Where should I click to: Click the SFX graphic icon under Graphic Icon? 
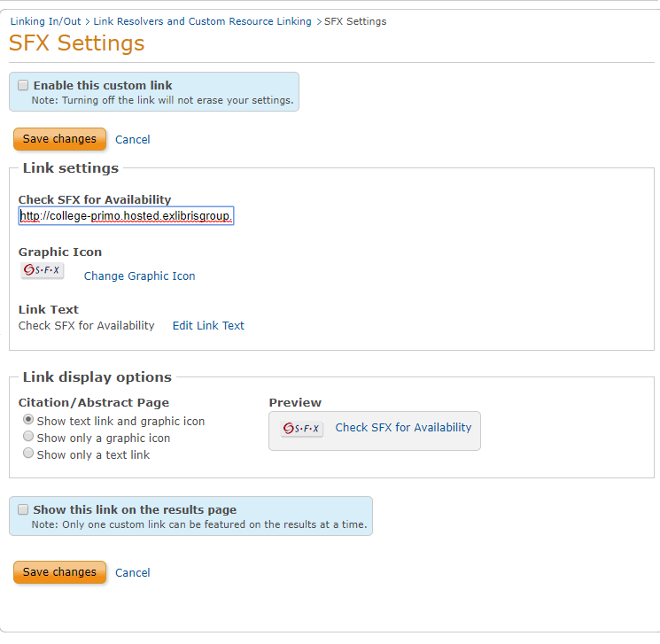click(x=43, y=270)
